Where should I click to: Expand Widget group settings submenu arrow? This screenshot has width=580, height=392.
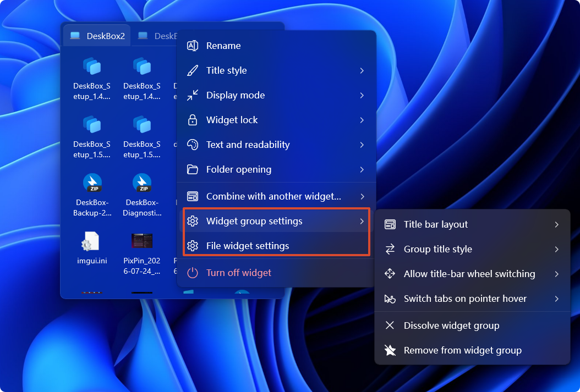click(x=362, y=221)
